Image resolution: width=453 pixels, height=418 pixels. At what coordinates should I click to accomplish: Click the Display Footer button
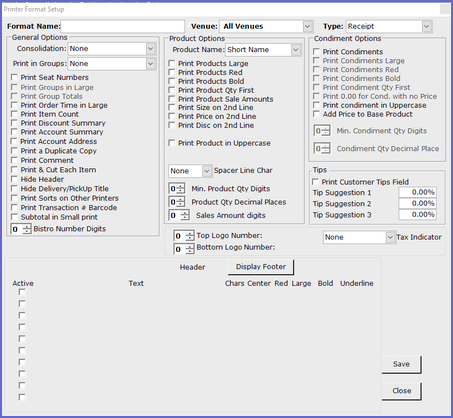tap(261, 267)
